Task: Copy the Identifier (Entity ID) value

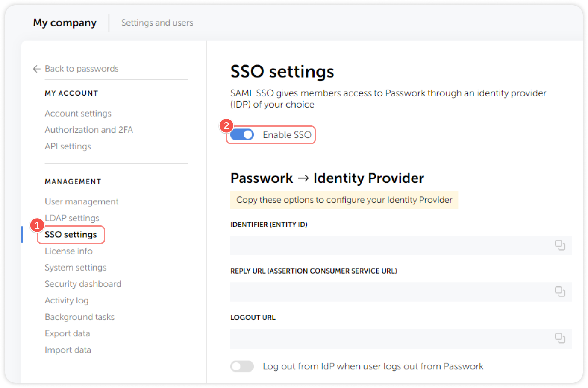Action: 560,245
